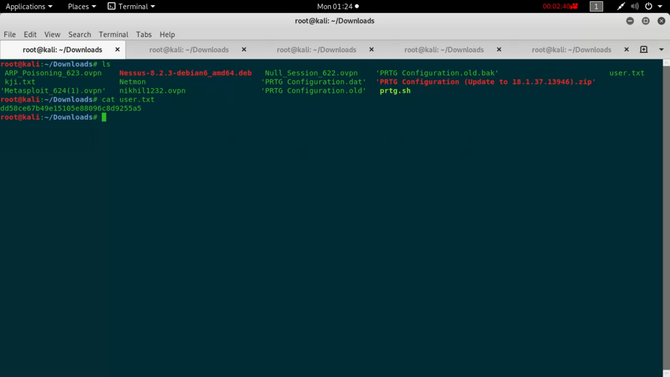Viewport: 670px width, 377px height.
Task: Open the View menu
Action: pyautogui.click(x=52, y=35)
